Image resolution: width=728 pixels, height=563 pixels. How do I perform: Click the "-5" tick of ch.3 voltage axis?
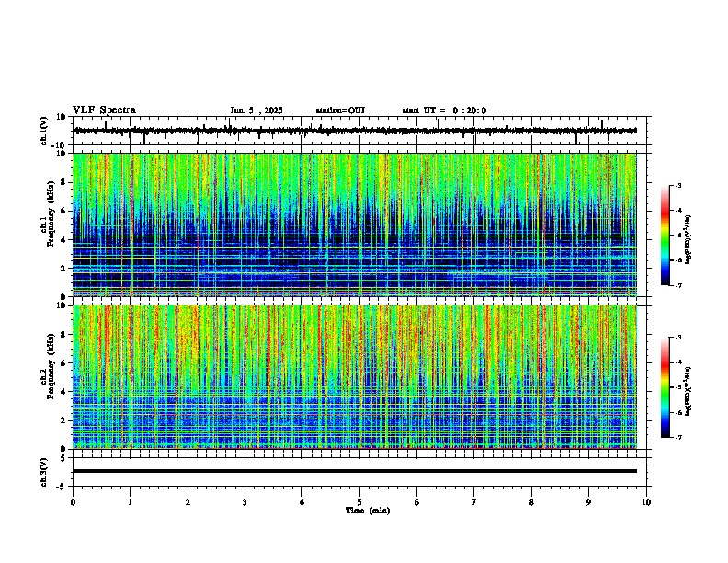pos(63,487)
